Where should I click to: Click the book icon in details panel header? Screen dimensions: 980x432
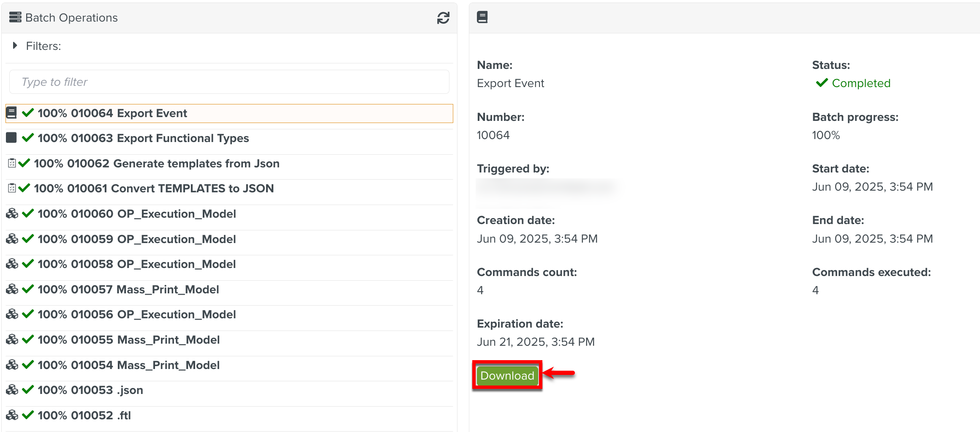tap(482, 17)
